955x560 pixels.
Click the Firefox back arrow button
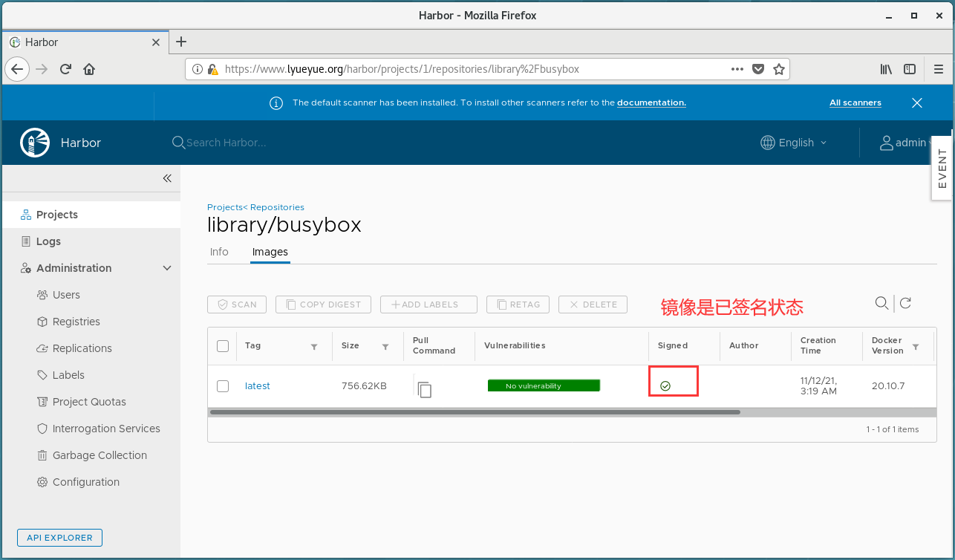point(16,69)
